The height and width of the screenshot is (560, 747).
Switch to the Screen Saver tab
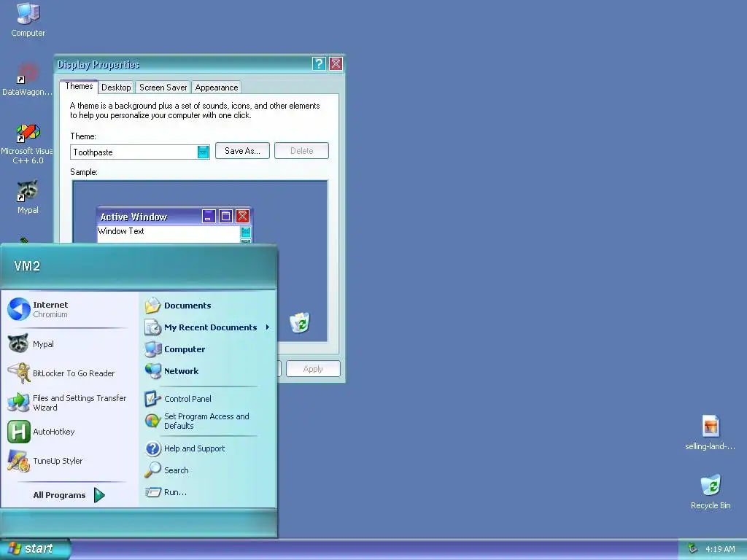[x=163, y=87]
